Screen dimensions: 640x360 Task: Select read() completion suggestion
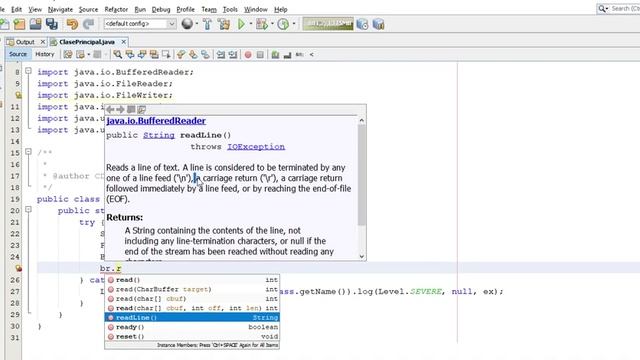point(192,280)
